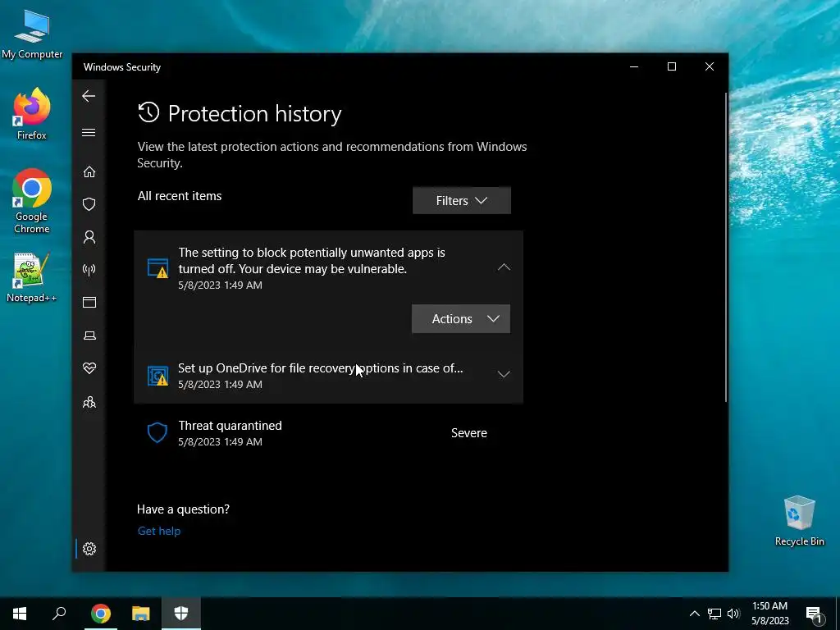Go back using the back arrow
840x630 pixels.
click(x=89, y=96)
